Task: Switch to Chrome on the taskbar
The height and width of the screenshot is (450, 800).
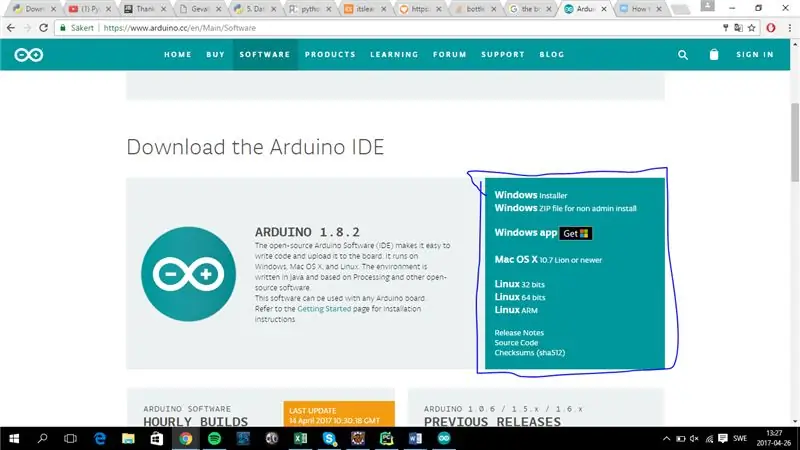Action: (186, 438)
